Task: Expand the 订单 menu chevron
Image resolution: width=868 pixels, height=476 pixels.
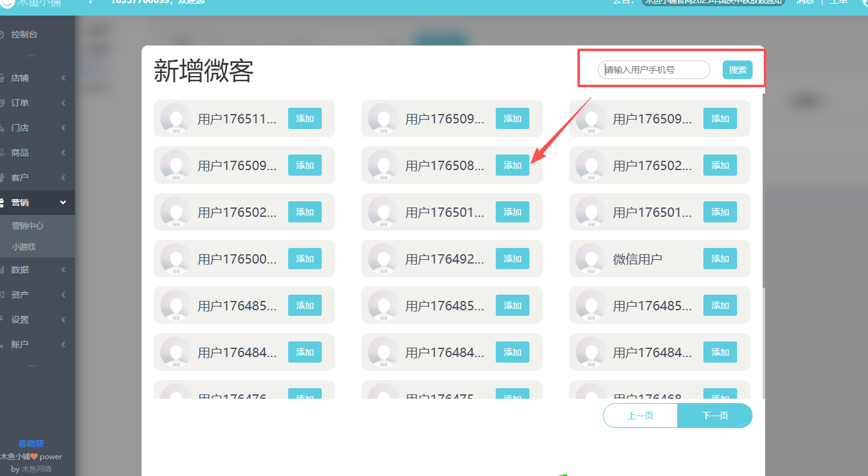Action: (64, 103)
